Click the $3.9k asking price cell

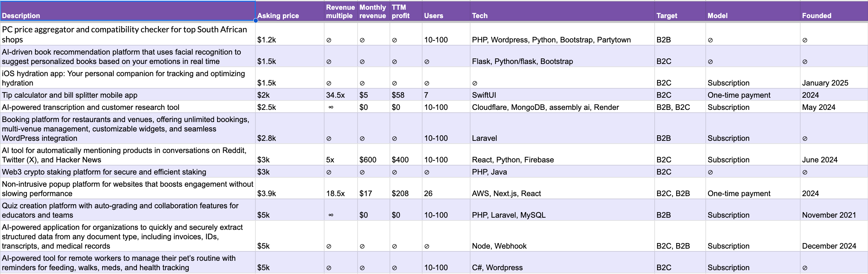[290, 188]
